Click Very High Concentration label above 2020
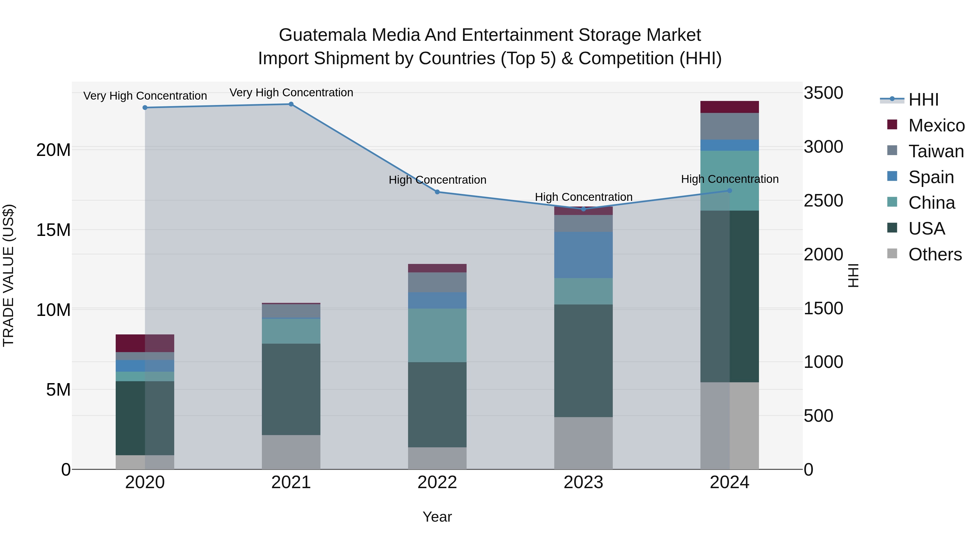Viewport: 980px width, 551px height. [145, 96]
